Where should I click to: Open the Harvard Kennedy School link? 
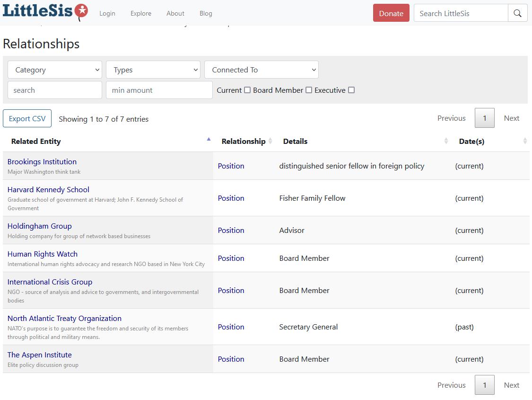pos(49,189)
